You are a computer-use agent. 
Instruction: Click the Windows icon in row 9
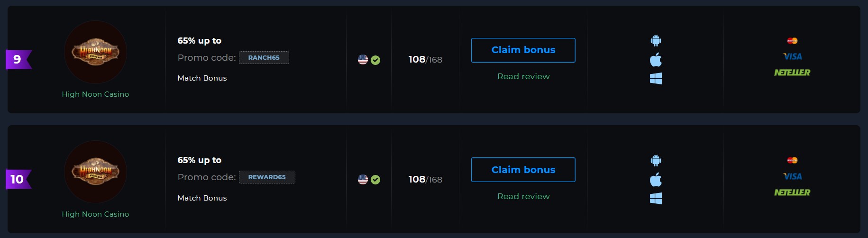point(656,78)
